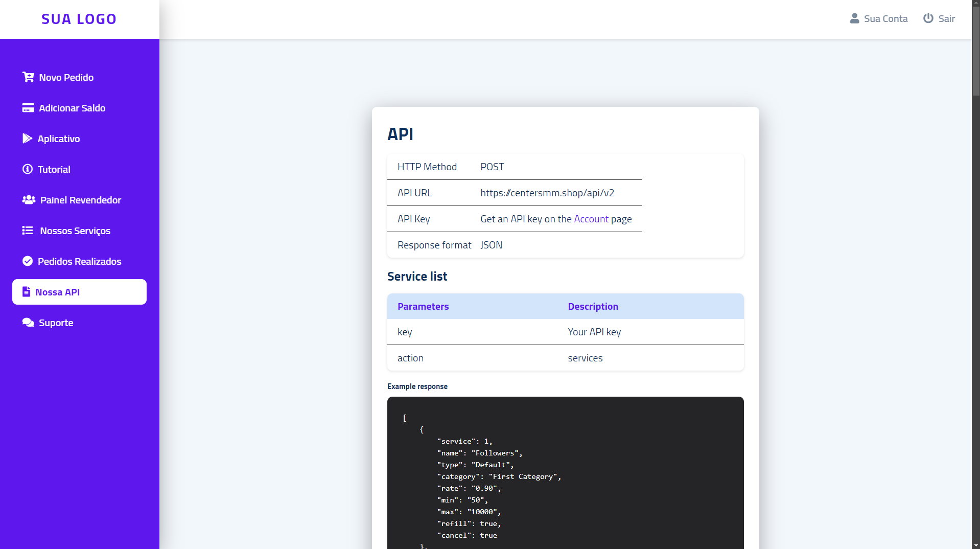Click the Account link in the API Key row

coord(591,219)
